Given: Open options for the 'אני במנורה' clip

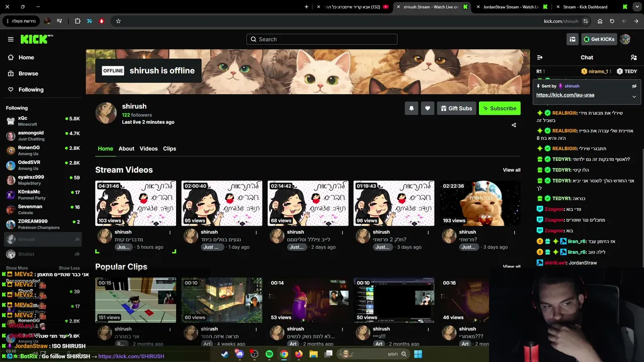Looking at the screenshot, I should point(170,329).
